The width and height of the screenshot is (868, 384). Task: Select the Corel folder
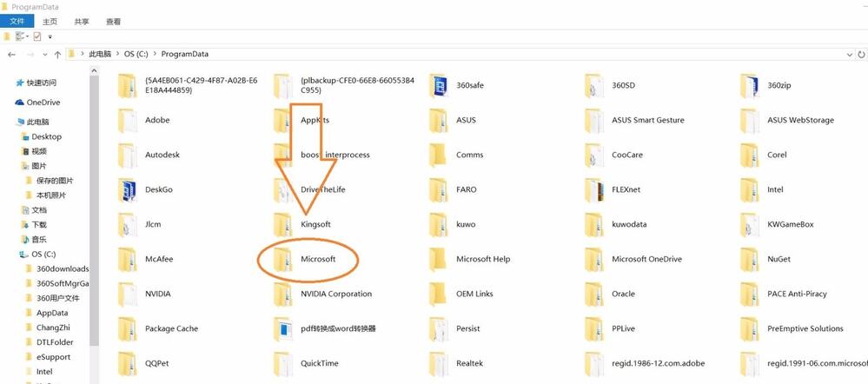click(764, 155)
